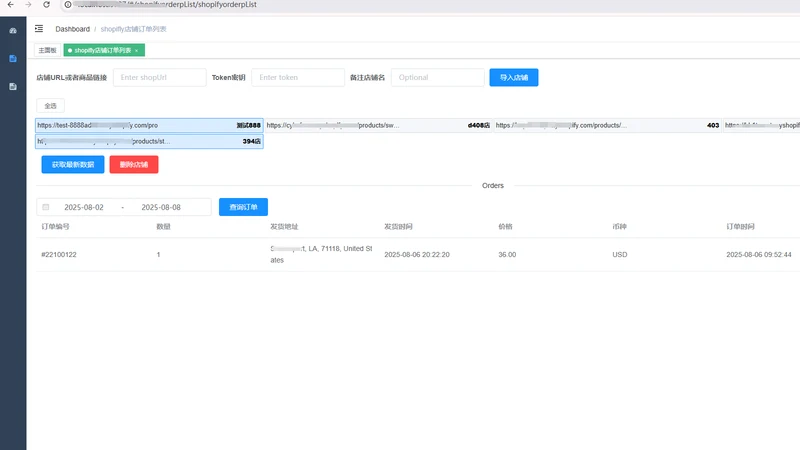This screenshot has width=800, height=450.
Task: Click shopify店铺订单列表 breadcrumb text
Action: (134, 29)
